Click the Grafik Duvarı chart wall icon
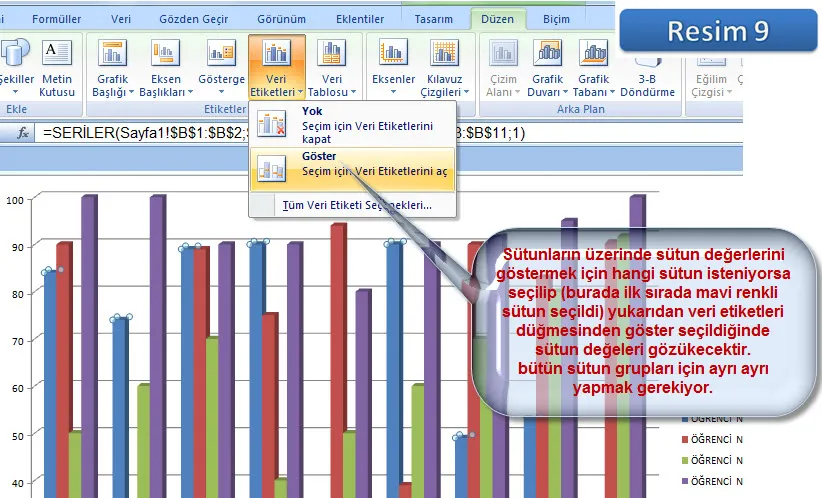 547,53
